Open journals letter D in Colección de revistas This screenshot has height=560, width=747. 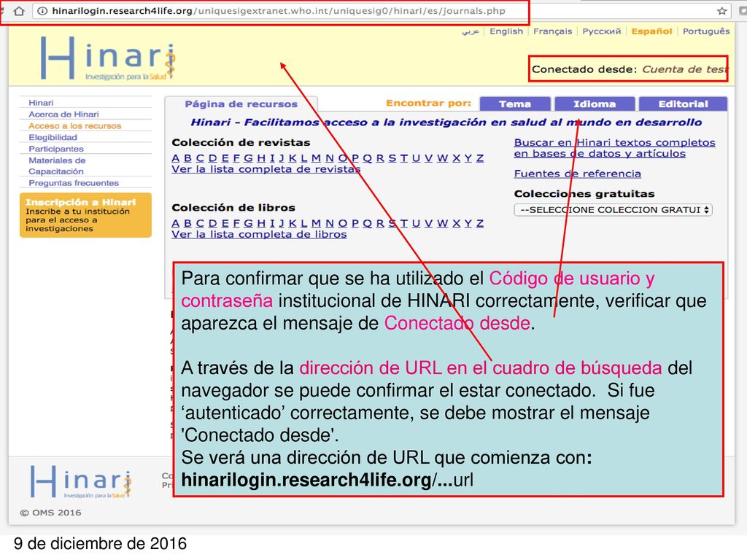pos(212,158)
